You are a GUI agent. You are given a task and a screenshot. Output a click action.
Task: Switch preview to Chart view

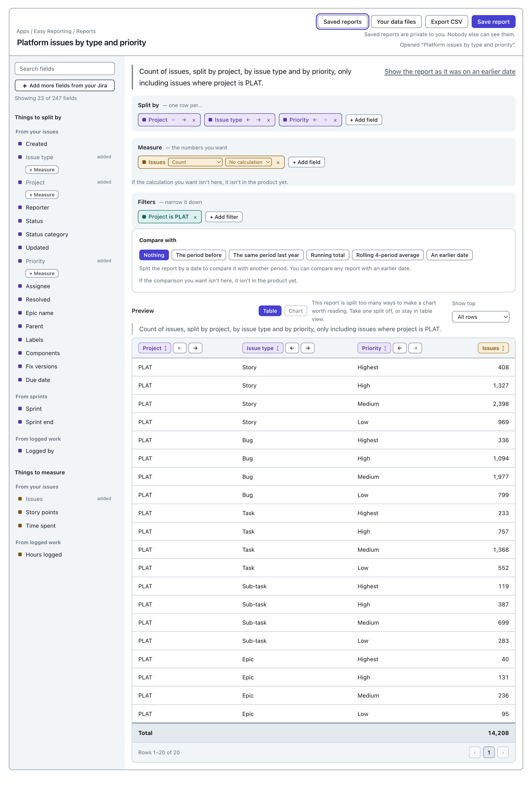[x=296, y=311]
